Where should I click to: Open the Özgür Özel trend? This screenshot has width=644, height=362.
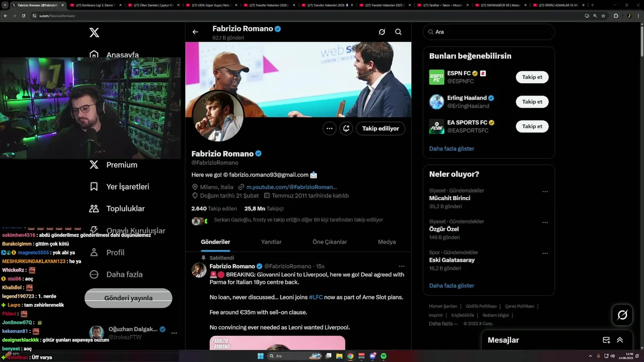[444, 229]
